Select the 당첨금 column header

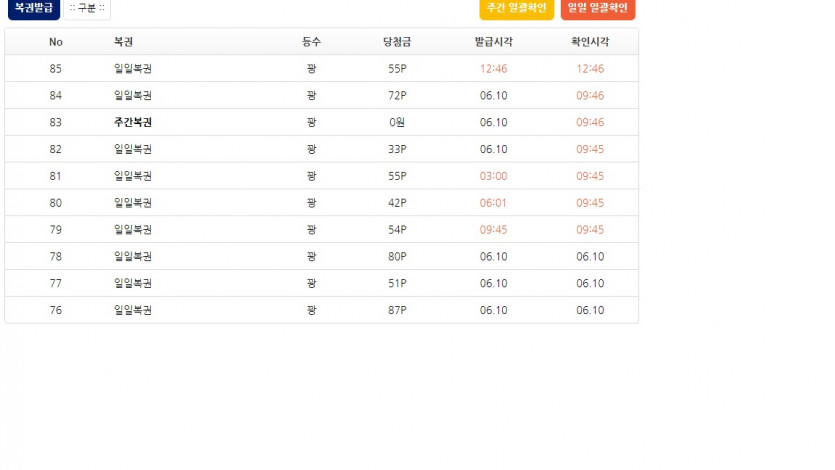(397, 42)
